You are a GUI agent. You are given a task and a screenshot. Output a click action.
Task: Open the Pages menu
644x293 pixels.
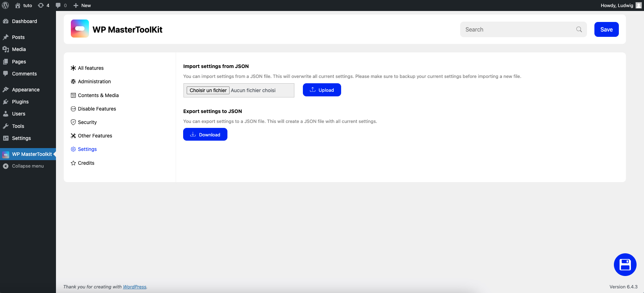tap(28, 62)
